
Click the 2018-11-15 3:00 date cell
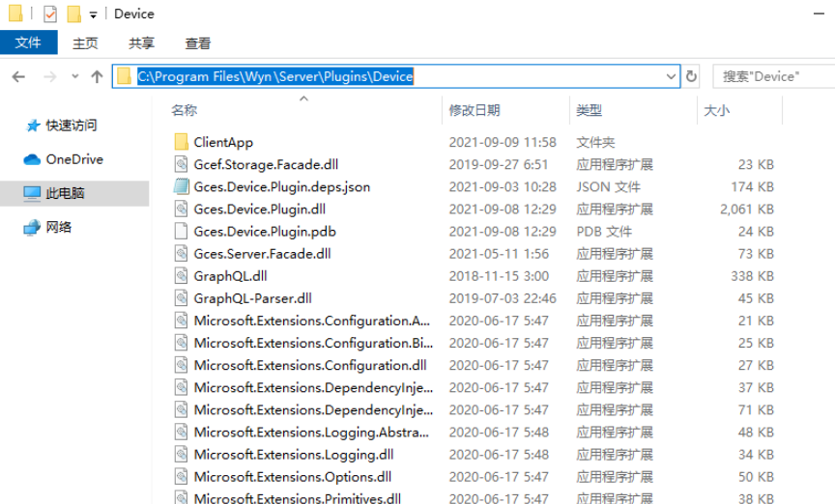pos(499,276)
